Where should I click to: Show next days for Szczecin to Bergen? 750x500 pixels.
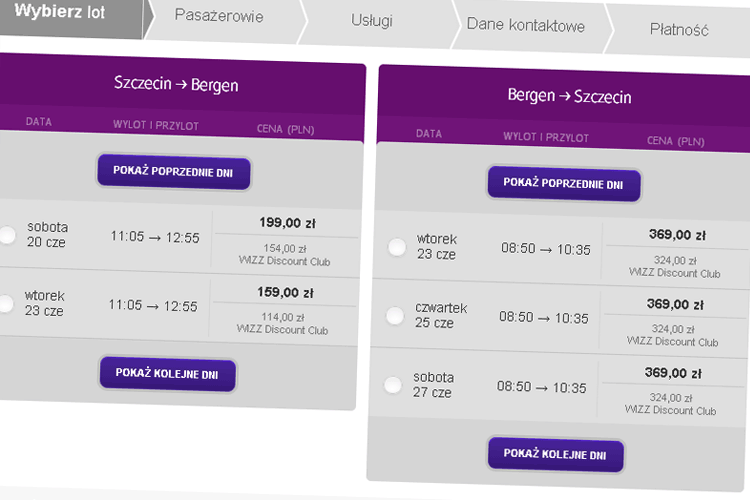[x=167, y=374]
